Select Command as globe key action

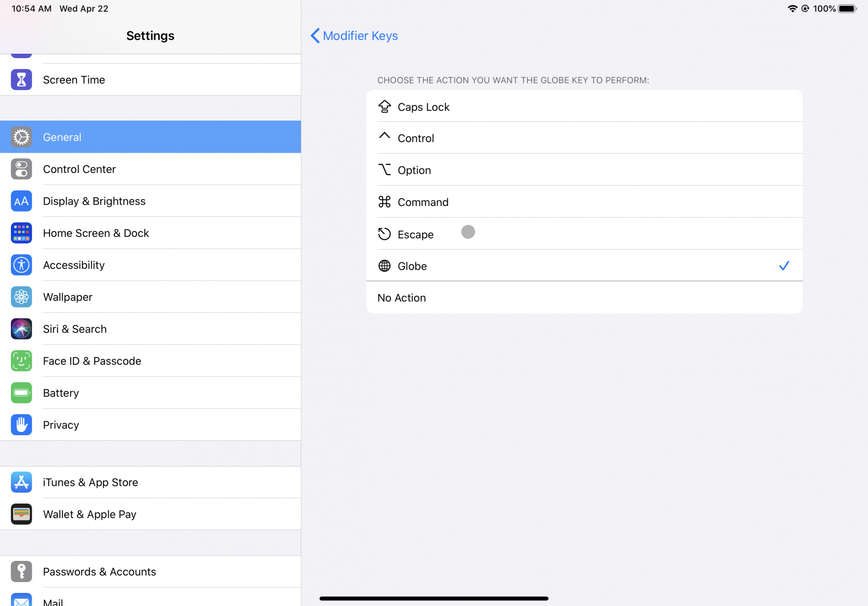[585, 202]
